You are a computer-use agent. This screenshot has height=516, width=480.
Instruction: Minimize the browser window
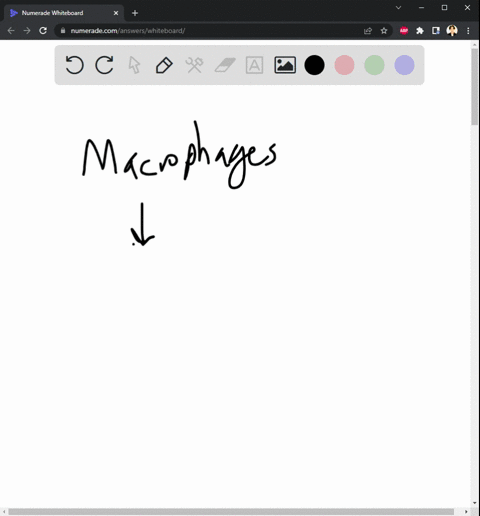tap(422, 7)
